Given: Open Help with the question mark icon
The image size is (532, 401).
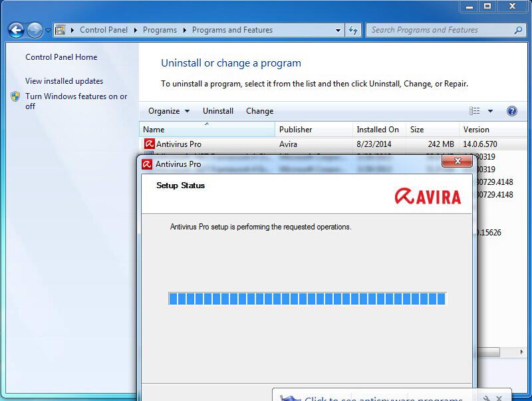Looking at the screenshot, I should point(511,111).
